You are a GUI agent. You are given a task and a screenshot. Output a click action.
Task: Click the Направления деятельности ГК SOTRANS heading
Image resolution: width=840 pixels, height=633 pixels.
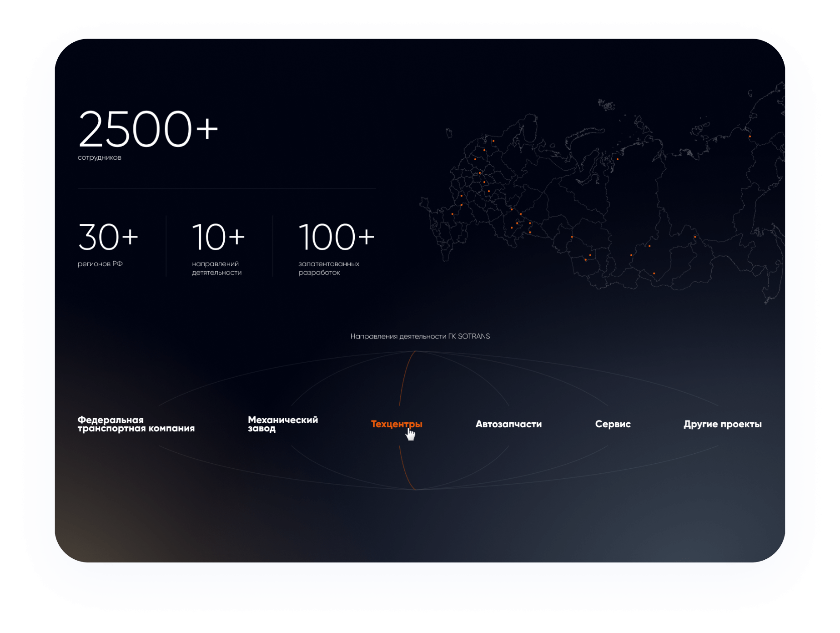pos(420,336)
